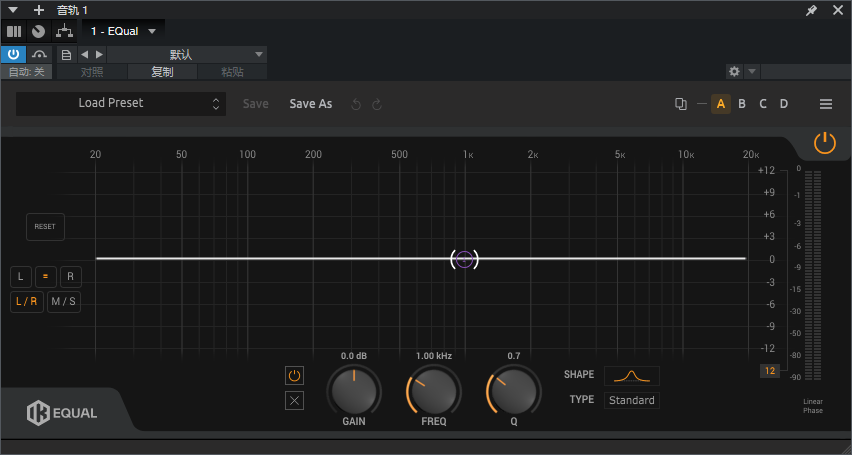This screenshot has height=455, width=852.
Task: Close the plugin window
Action: tap(838, 10)
